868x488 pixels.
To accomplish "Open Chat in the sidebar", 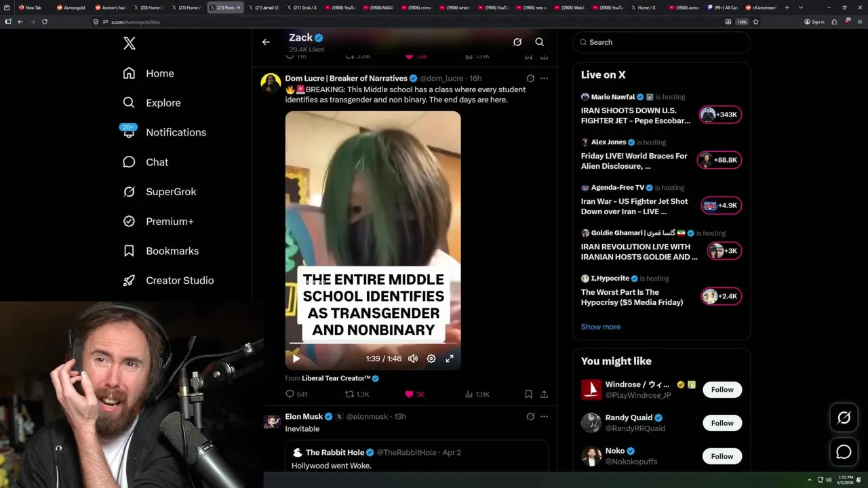I will (146, 162).
